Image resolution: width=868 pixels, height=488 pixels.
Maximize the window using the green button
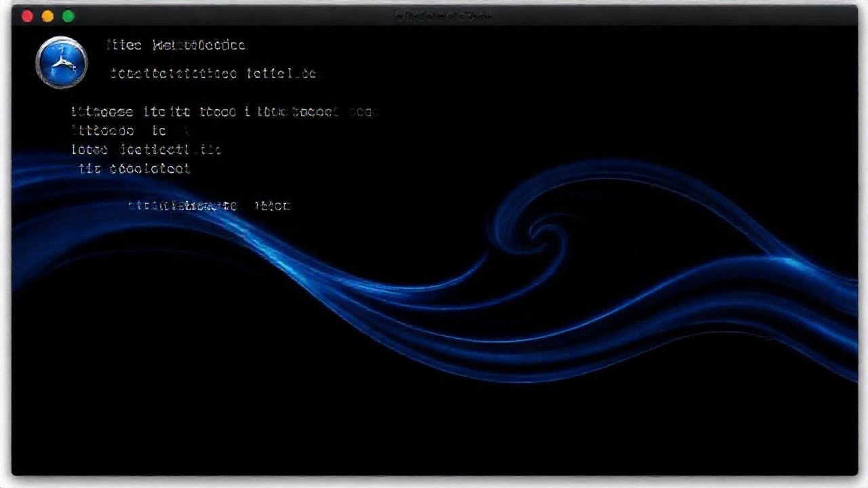click(x=68, y=16)
